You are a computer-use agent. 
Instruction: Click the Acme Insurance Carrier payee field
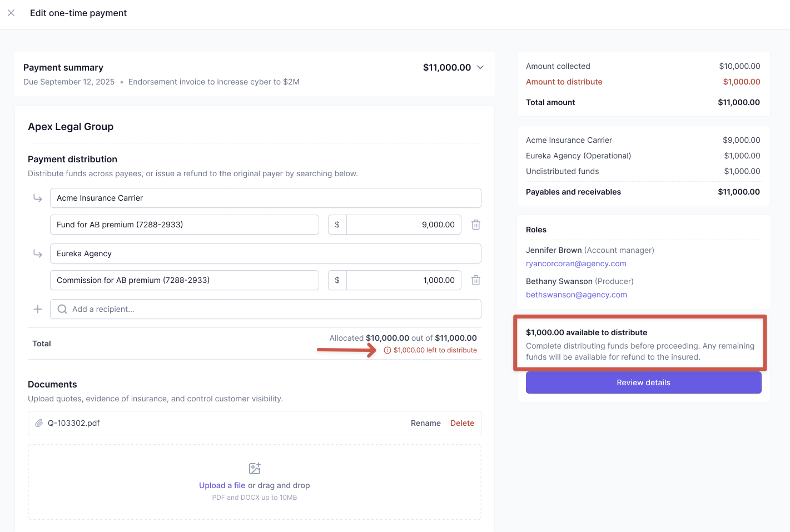(266, 198)
